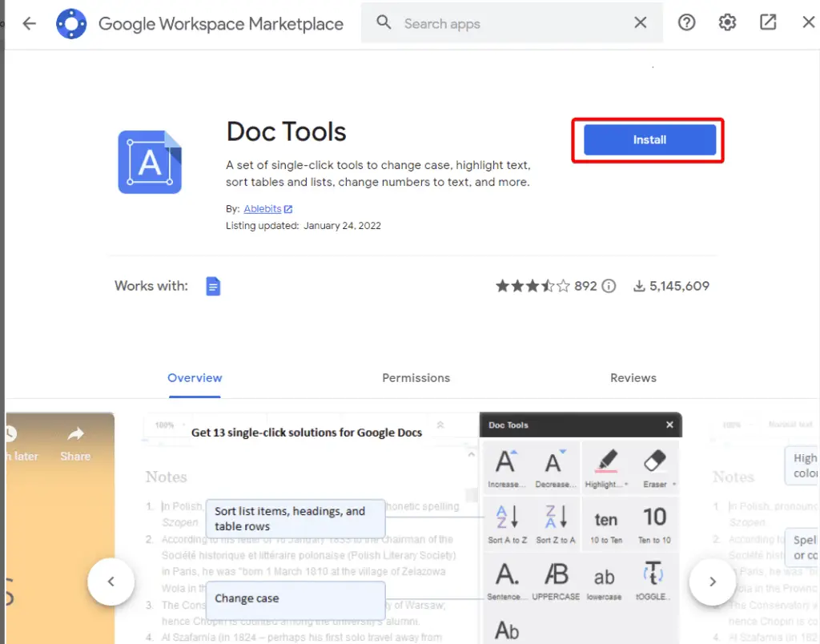Advance to the next screenshot with the arrow
820x644 pixels.
coord(712,582)
